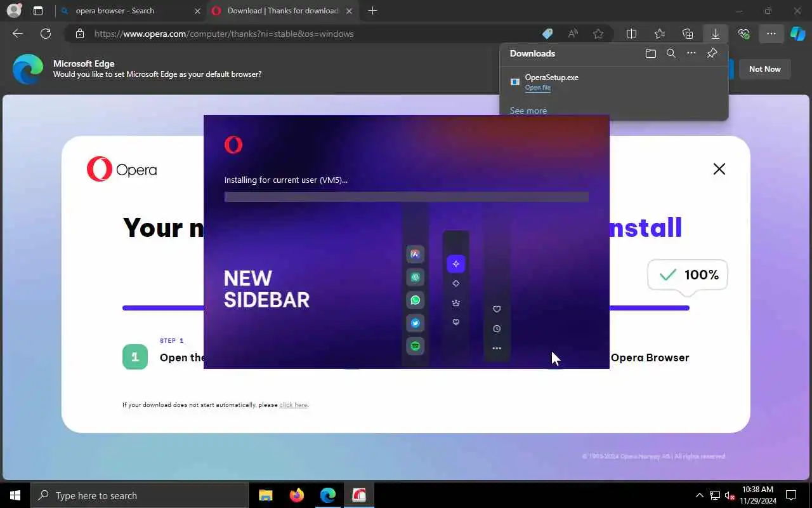Click the 'click here' download link

(x=293, y=405)
